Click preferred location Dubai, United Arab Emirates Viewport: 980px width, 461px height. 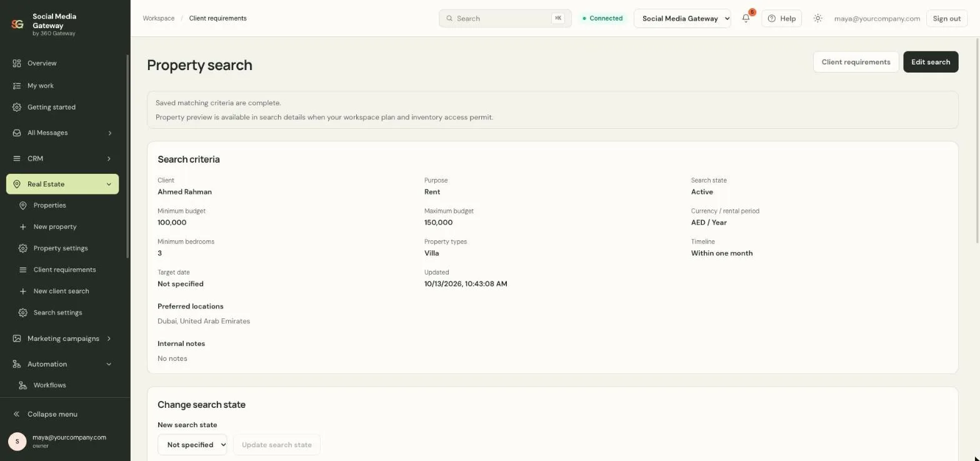coord(204,321)
